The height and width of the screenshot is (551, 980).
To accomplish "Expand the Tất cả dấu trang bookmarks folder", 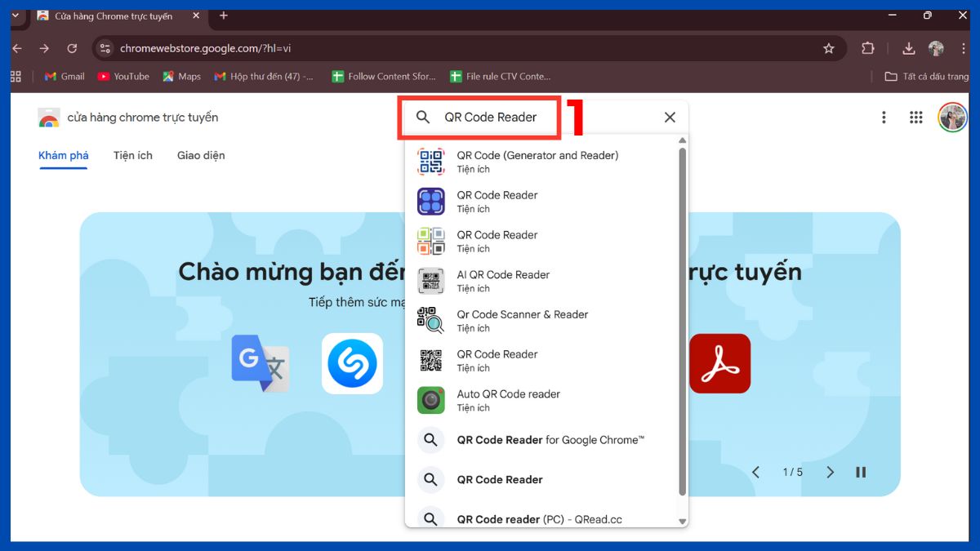I will 929,76.
